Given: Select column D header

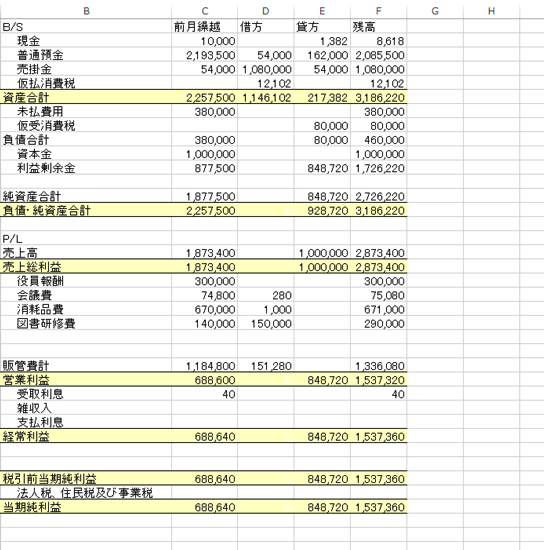Looking at the screenshot, I should point(266,11).
